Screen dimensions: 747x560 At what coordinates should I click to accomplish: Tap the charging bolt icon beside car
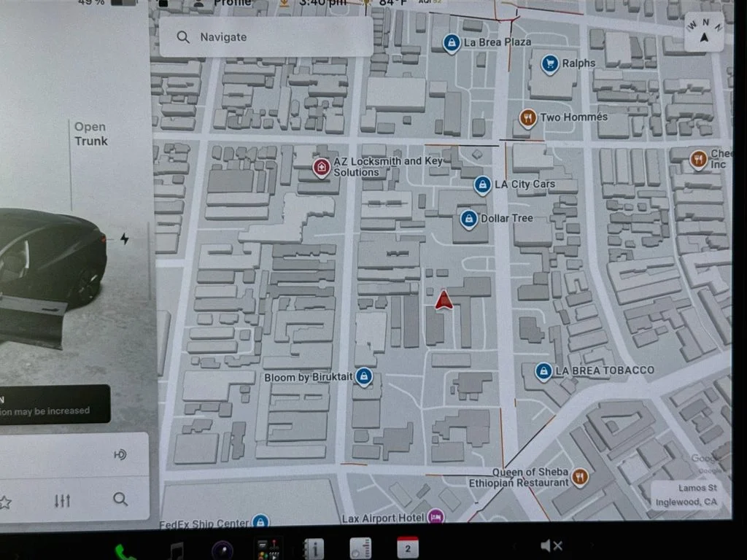coord(124,238)
